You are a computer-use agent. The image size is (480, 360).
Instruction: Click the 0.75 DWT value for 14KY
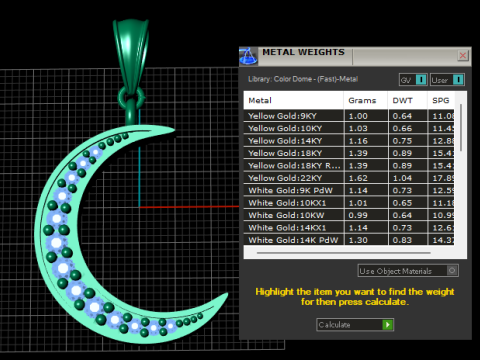pos(402,141)
